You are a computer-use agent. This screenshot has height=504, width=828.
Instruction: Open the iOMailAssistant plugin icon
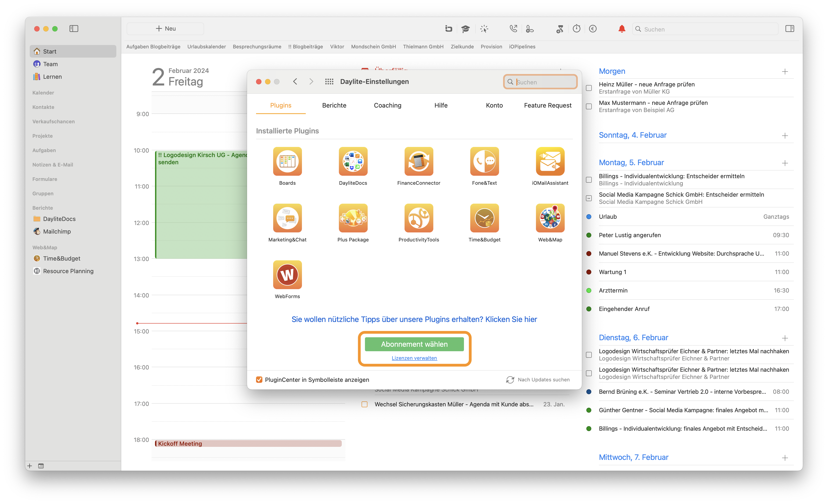[550, 161]
